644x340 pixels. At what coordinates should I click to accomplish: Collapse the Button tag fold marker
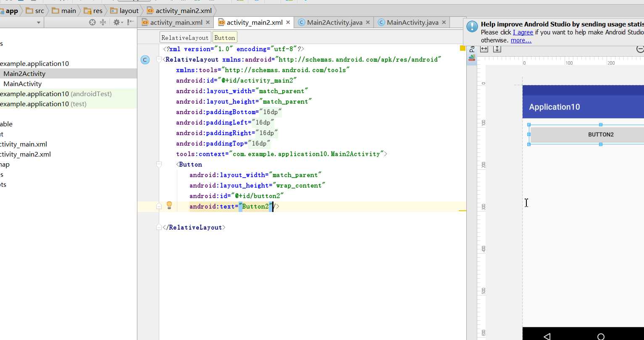tap(159, 165)
